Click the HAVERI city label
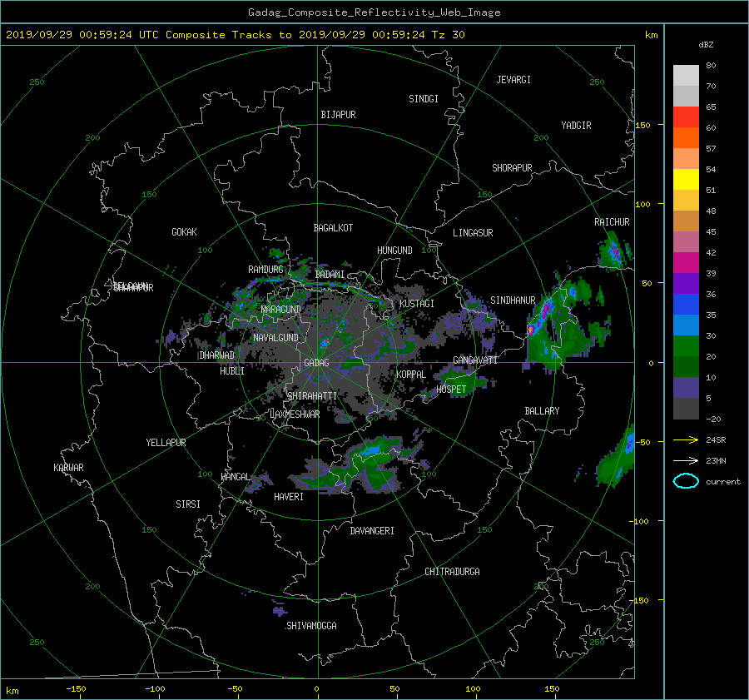This screenshot has width=749, height=700. 289,497
